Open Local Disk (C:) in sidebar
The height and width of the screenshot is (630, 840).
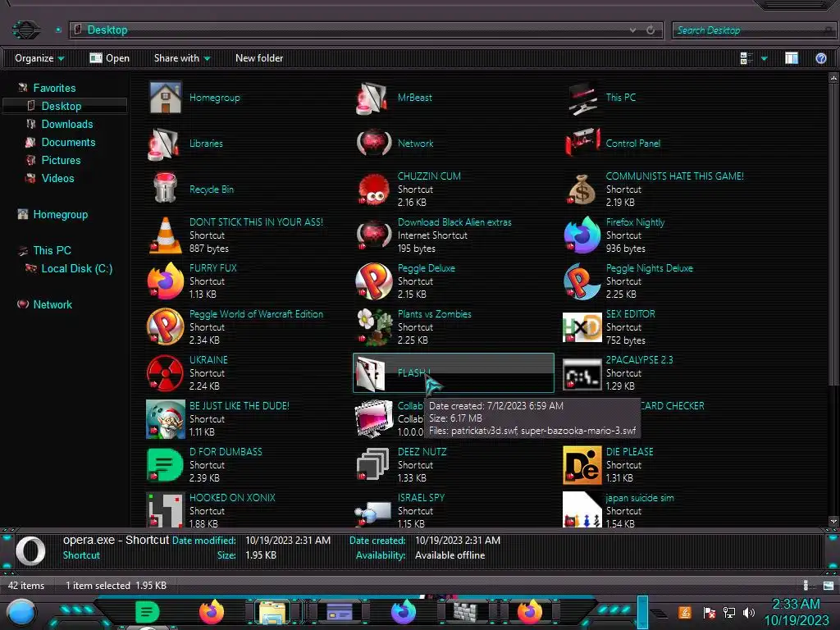[77, 268]
